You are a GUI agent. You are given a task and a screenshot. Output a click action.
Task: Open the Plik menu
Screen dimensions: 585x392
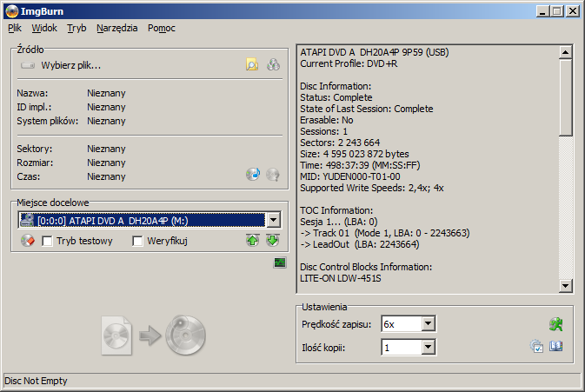coord(15,28)
